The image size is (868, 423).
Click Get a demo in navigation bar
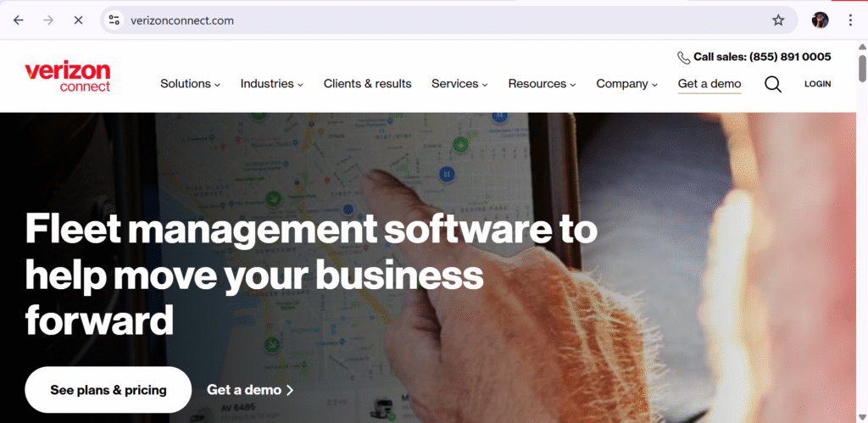click(709, 84)
